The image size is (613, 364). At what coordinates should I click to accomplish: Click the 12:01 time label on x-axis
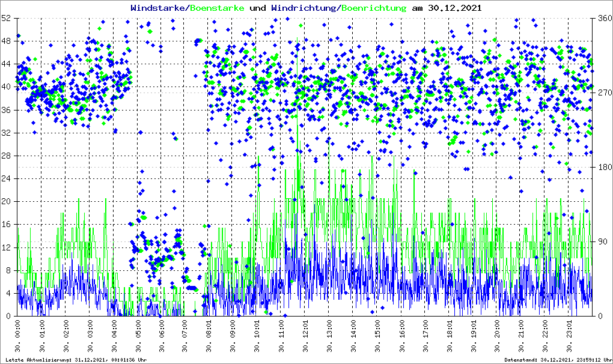tap(305, 337)
